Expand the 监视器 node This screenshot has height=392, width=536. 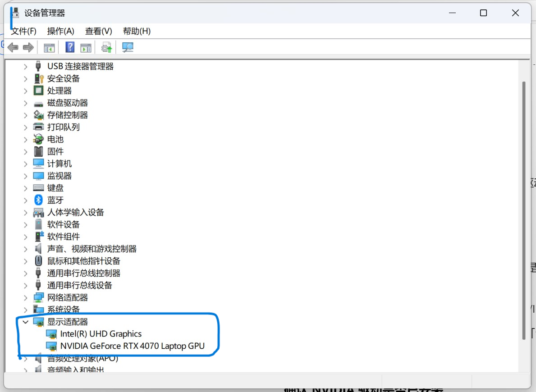tap(25, 176)
